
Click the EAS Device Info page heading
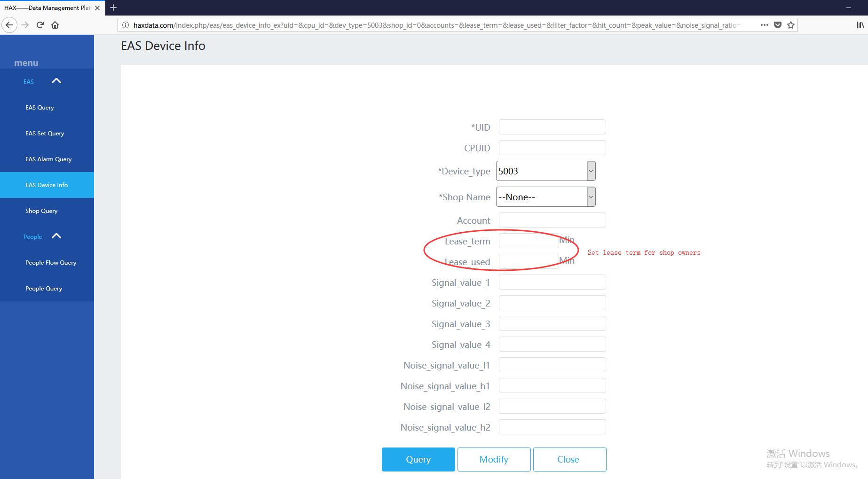pos(163,46)
